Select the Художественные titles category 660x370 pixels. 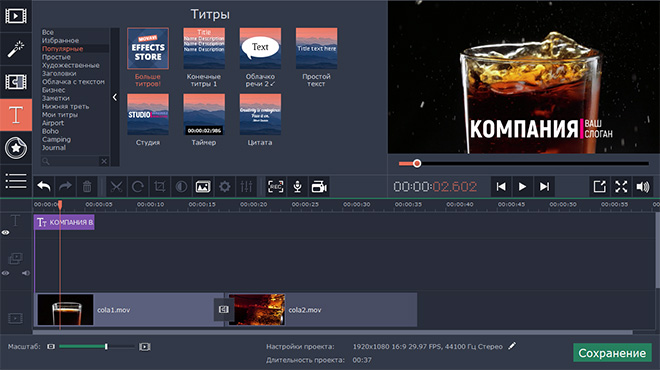(71, 65)
